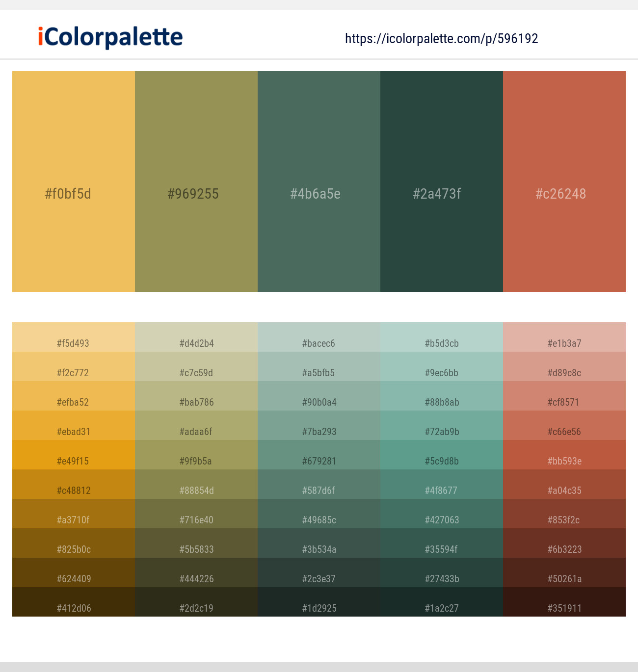Screen dimensions: 638x672
Task: Select the #587d6f mid green shade
Action: [319, 484]
